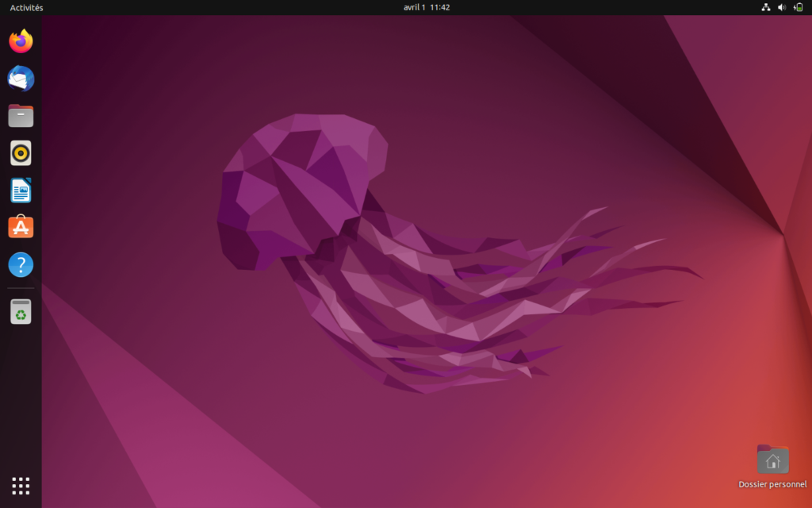Click the network status icon
Viewport: 812px width, 508px height.
765,7
